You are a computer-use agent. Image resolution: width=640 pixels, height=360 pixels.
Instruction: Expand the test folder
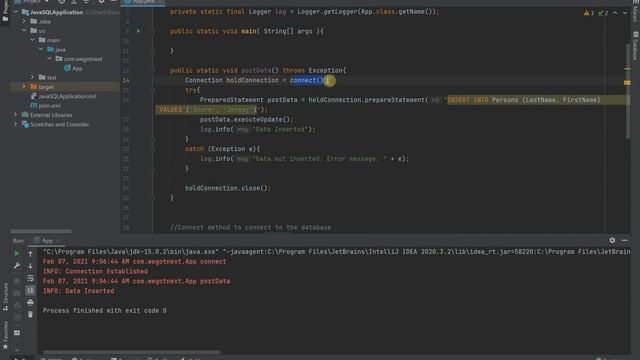coord(33,77)
